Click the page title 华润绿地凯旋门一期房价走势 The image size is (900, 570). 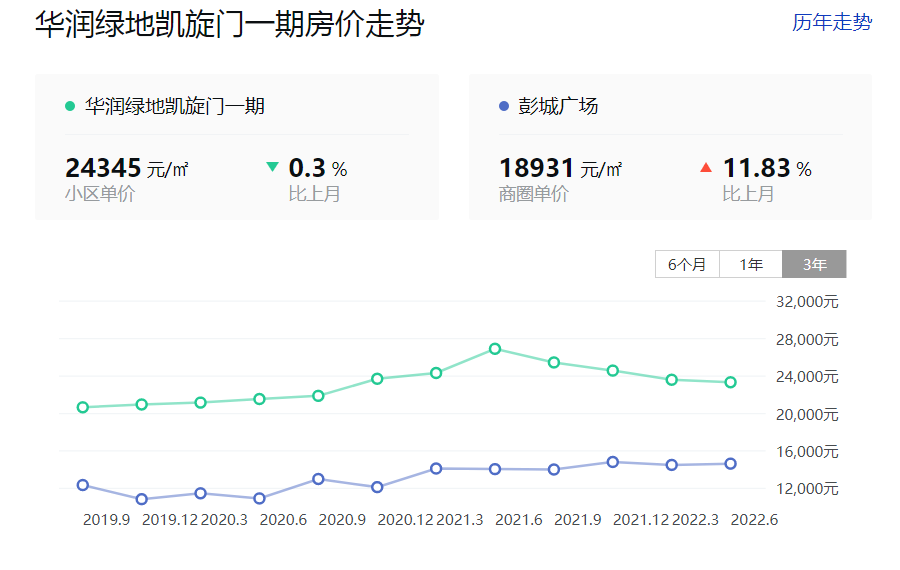point(230,25)
